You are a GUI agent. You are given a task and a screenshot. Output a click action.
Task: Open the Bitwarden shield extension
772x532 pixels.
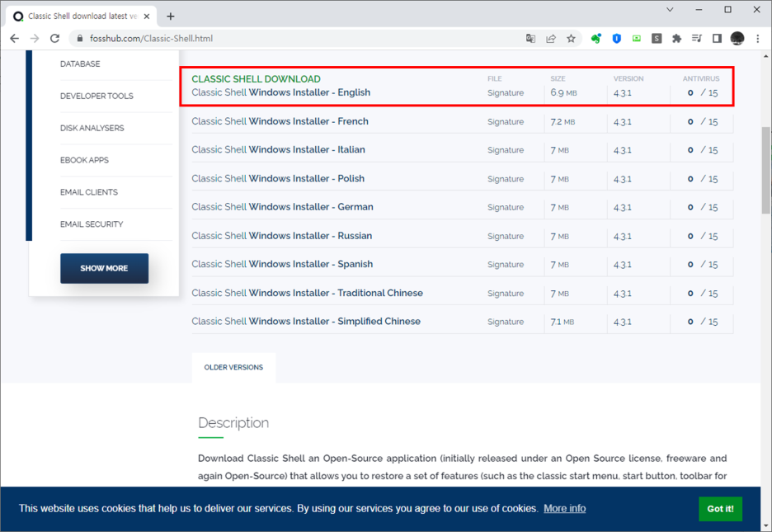click(616, 39)
